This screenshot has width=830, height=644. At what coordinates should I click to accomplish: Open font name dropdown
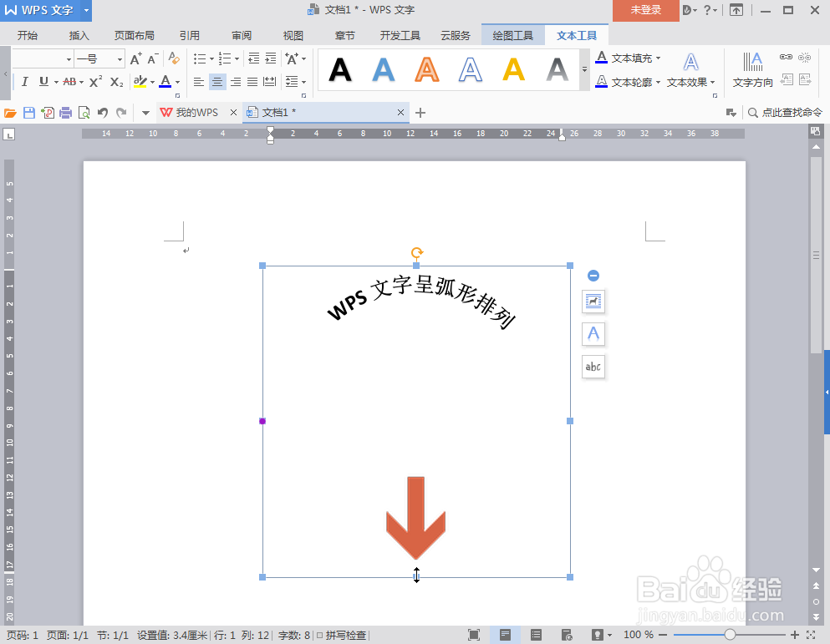(69, 59)
